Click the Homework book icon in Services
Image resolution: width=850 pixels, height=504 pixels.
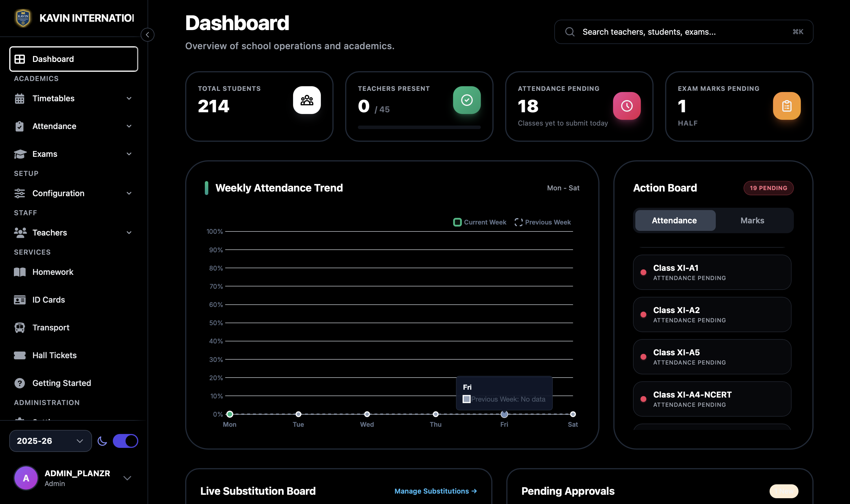pos(20,272)
